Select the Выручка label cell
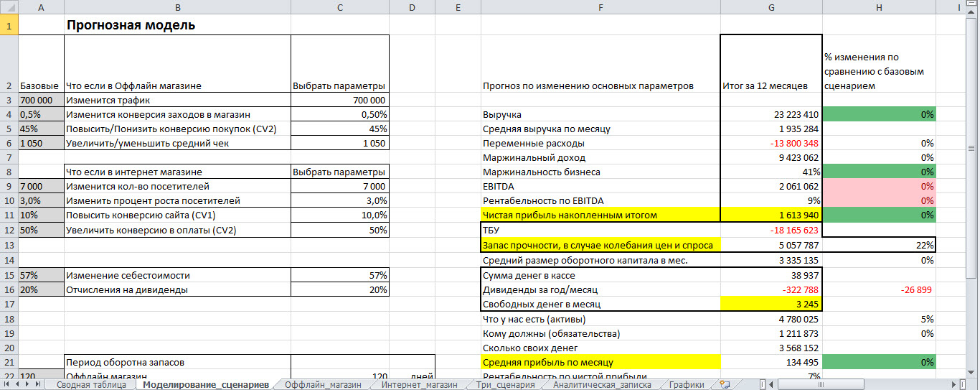 coord(600,114)
